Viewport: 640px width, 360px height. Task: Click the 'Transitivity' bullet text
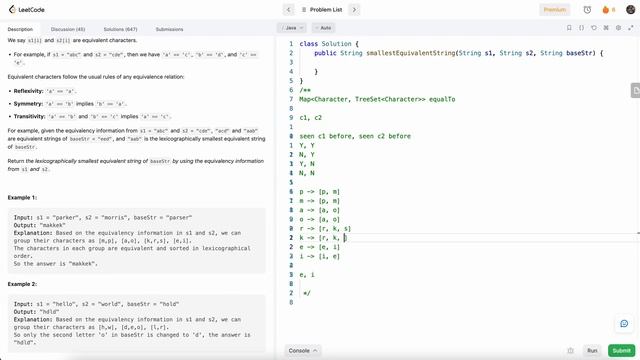pyautogui.click(x=92, y=116)
